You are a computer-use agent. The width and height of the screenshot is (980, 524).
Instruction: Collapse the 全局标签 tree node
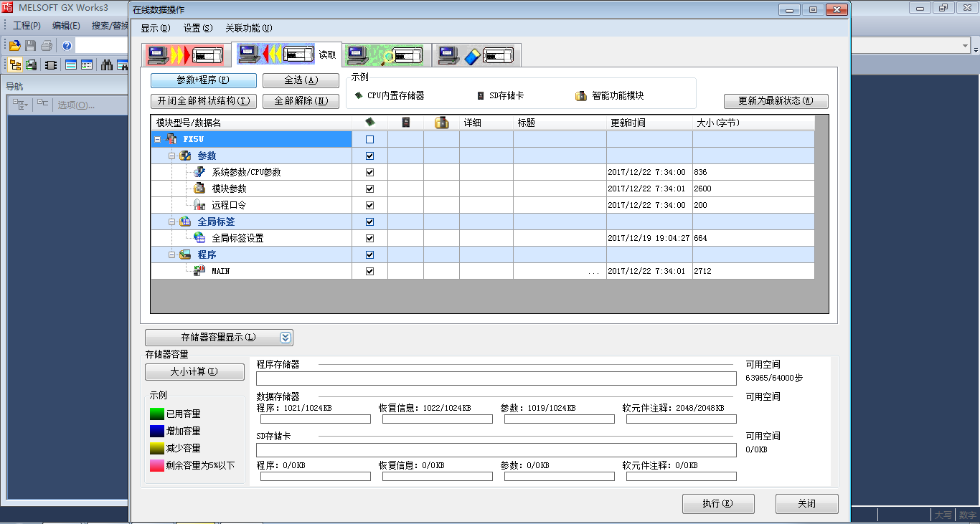pos(171,221)
